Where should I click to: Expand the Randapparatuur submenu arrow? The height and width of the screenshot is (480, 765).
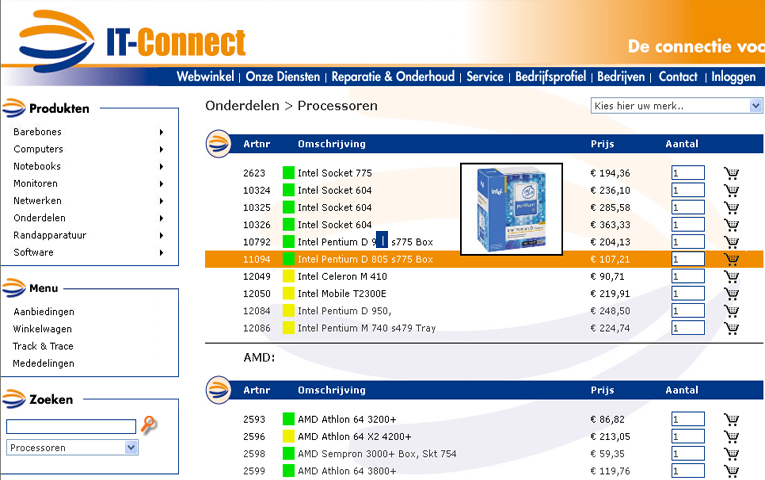pos(161,235)
